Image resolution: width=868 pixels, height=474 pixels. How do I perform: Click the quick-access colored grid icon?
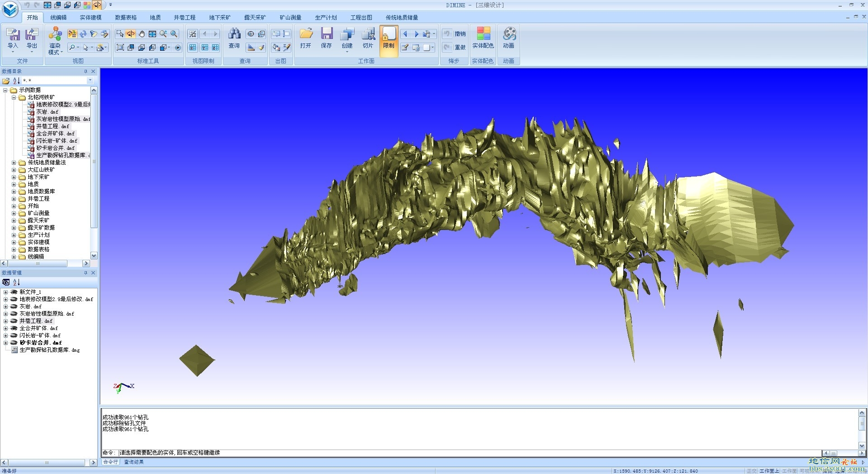[87, 5]
